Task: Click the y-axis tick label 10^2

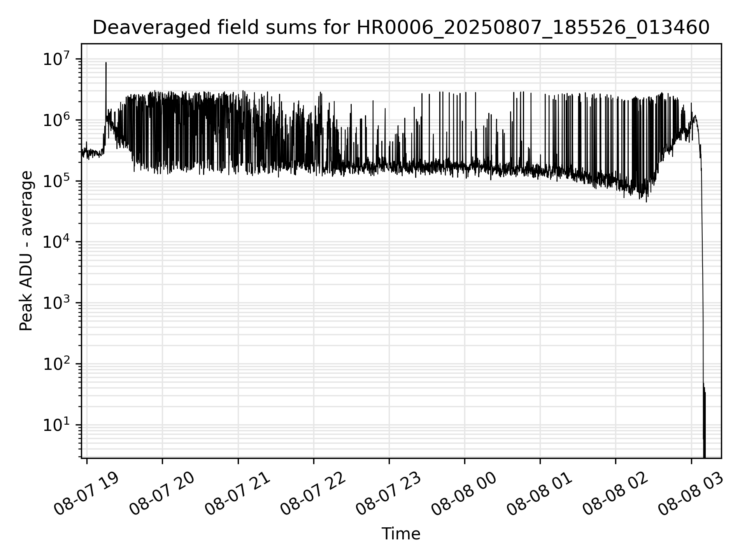Action: click(57, 363)
